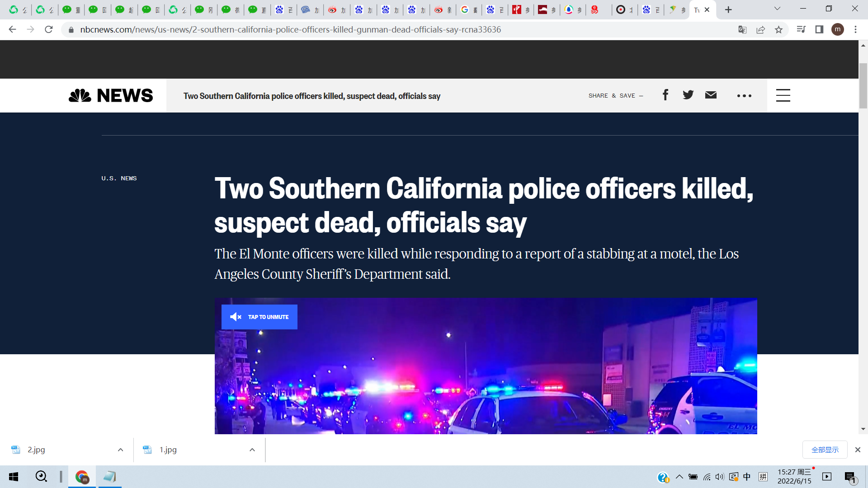Click the forward navigation arrow

pyautogui.click(x=30, y=29)
